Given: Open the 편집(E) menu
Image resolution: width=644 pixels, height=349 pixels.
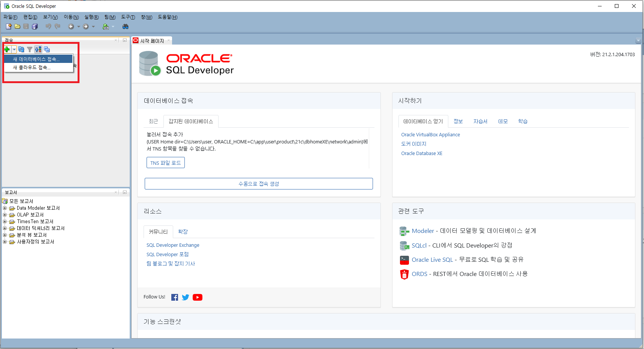Looking at the screenshot, I should (x=30, y=17).
